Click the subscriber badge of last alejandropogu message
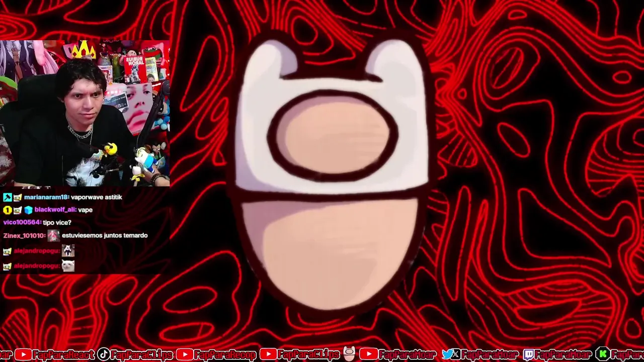 (x=7, y=266)
